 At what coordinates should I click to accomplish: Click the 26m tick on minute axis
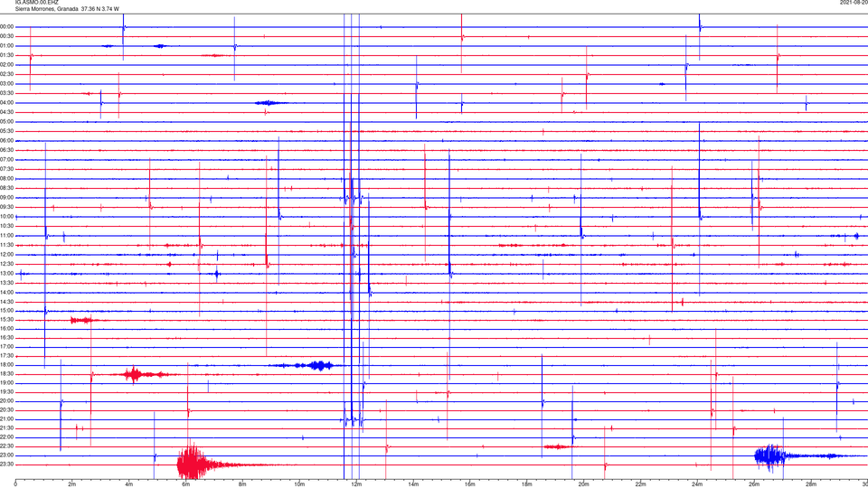point(754,484)
